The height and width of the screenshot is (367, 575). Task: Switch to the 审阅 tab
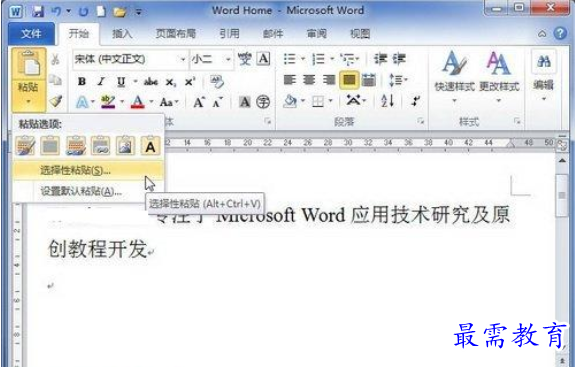(317, 34)
